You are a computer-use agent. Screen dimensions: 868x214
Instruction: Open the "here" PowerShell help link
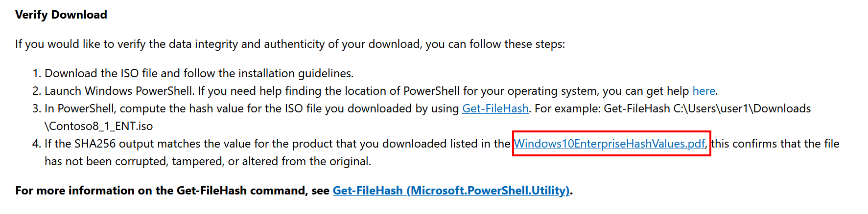pyautogui.click(x=704, y=91)
